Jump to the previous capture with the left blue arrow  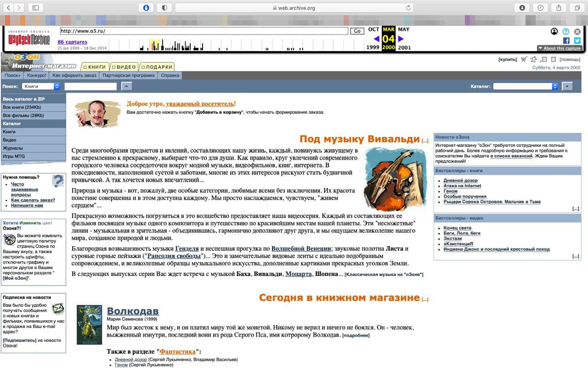[377, 39]
